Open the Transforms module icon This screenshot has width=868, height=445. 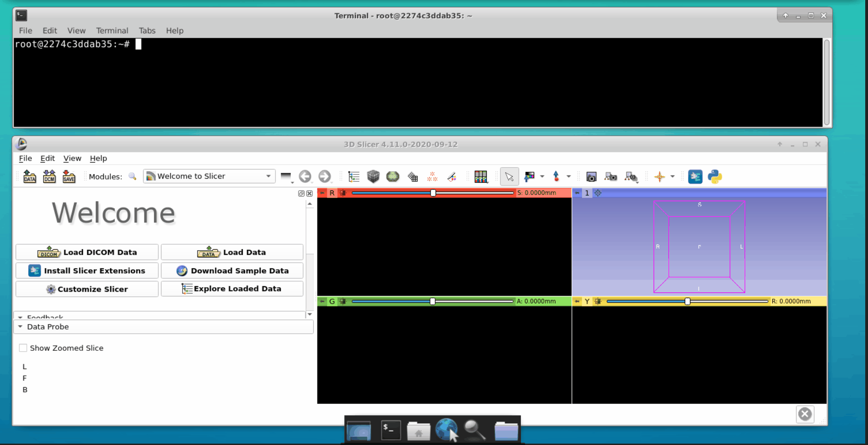413,176
